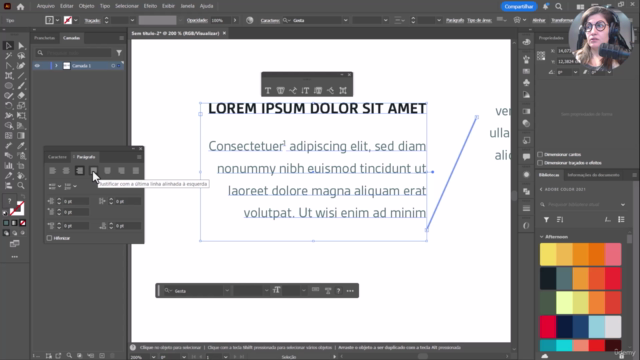
Task: Switch to Informações do documento tab
Action: tap(593, 175)
